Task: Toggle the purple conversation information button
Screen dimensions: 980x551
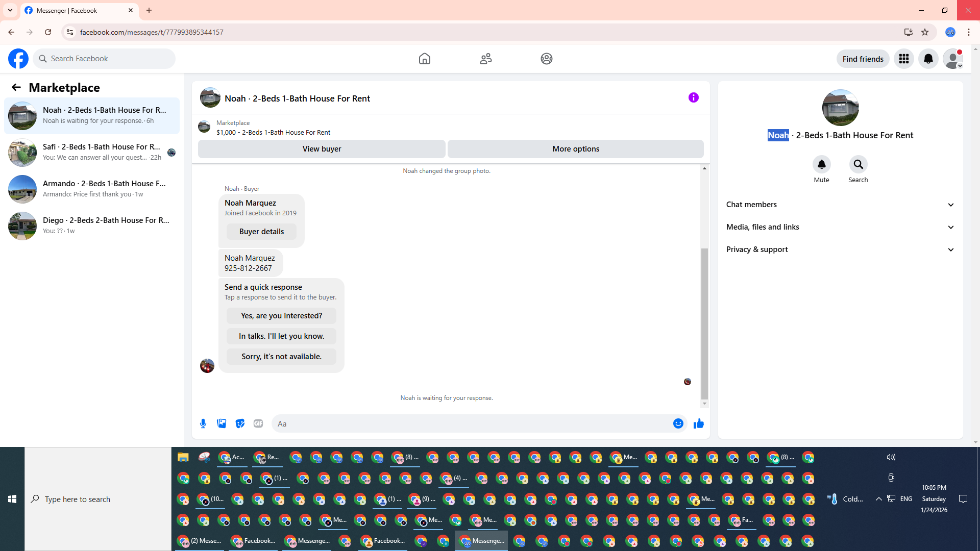Action: [x=693, y=97]
